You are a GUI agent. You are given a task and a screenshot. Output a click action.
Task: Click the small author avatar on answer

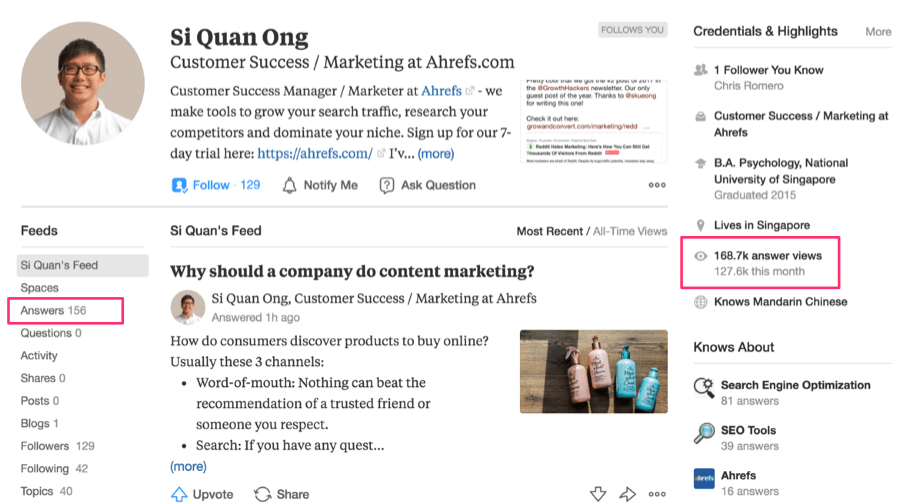(188, 307)
